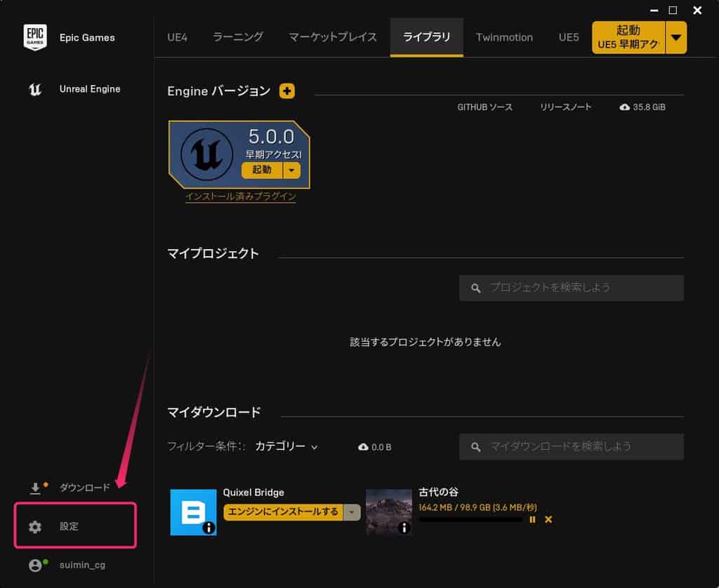Click the Quixel Bridge app icon

pyautogui.click(x=194, y=512)
